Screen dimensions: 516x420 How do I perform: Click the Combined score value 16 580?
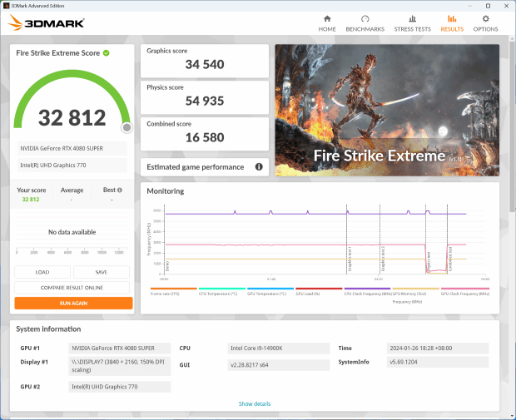coord(205,137)
